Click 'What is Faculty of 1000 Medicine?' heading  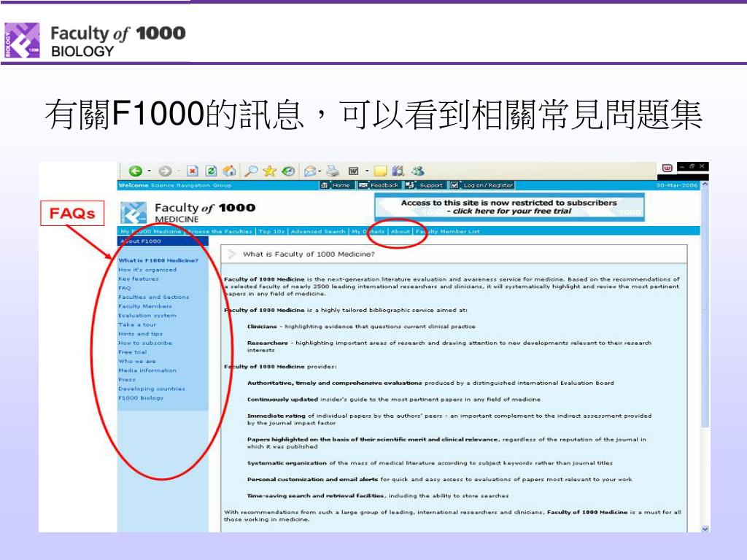pyautogui.click(x=309, y=254)
